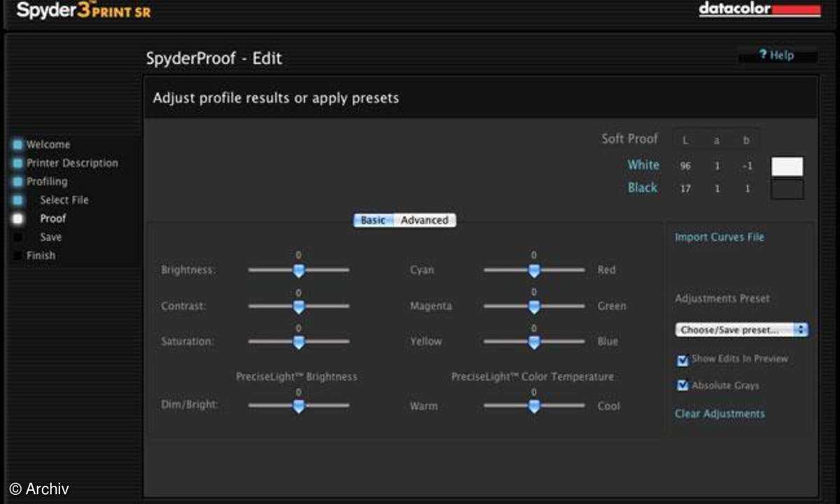The image size is (840, 504).
Task: Open the Help link
Action: click(777, 55)
